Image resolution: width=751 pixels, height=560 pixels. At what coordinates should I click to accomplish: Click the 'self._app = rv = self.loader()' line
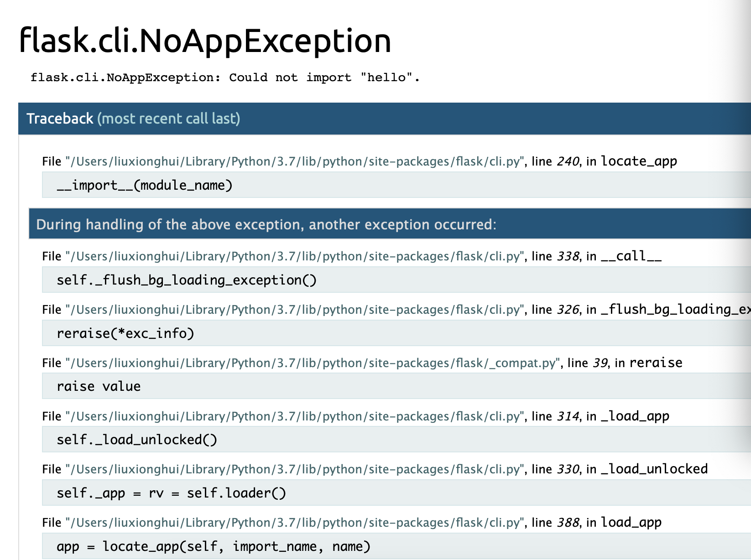(x=396, y=493)
